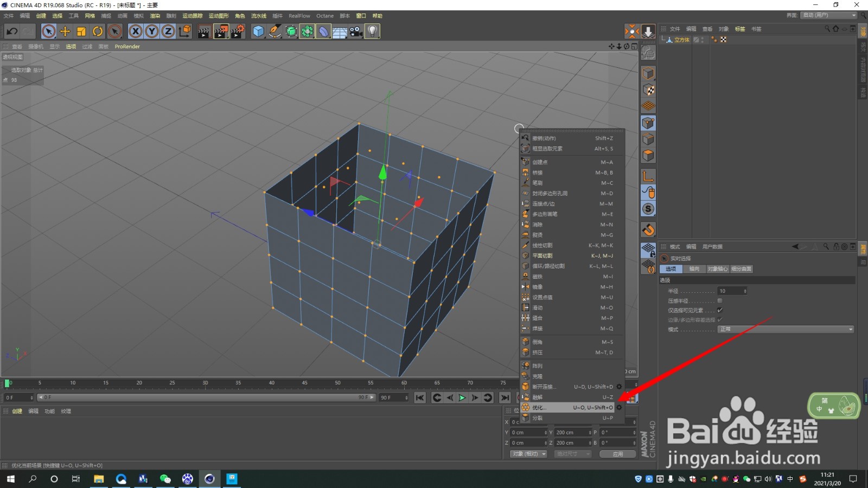Open the 对象(相对) coordinate dropdown
The height and width of the screenshot is (488, 868).
[x=528, y=454]
